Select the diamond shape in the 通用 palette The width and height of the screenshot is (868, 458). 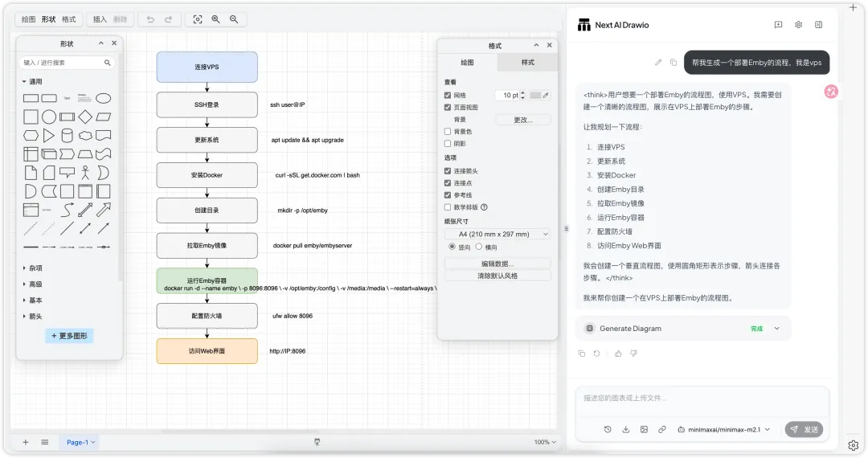85,117
